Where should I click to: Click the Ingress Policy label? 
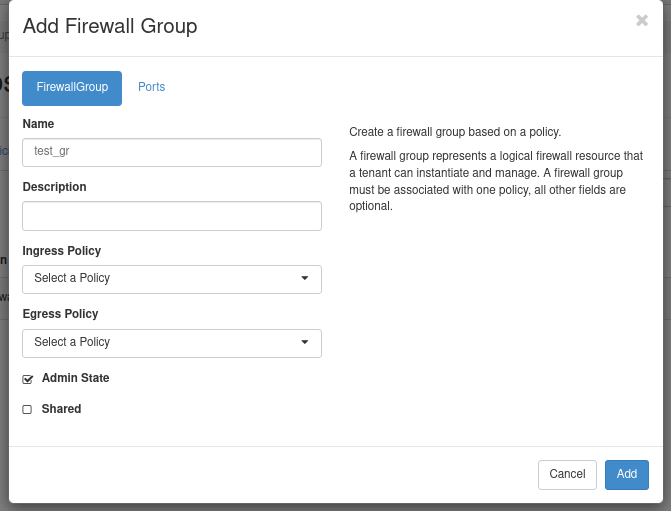[x=61, y=251]
